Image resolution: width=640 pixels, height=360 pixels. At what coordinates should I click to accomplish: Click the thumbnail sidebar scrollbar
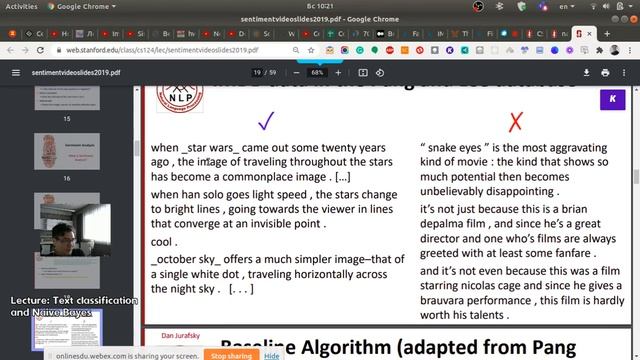point(137,148)
